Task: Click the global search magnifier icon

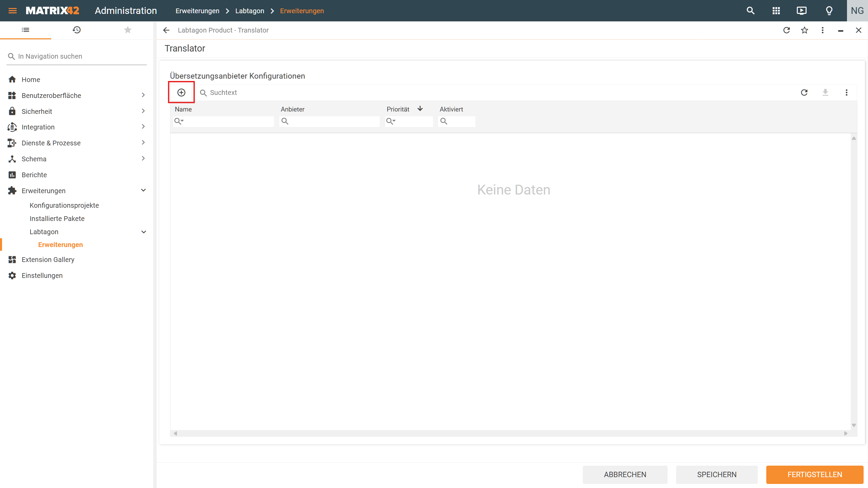Action: click(x=750, y=11)
